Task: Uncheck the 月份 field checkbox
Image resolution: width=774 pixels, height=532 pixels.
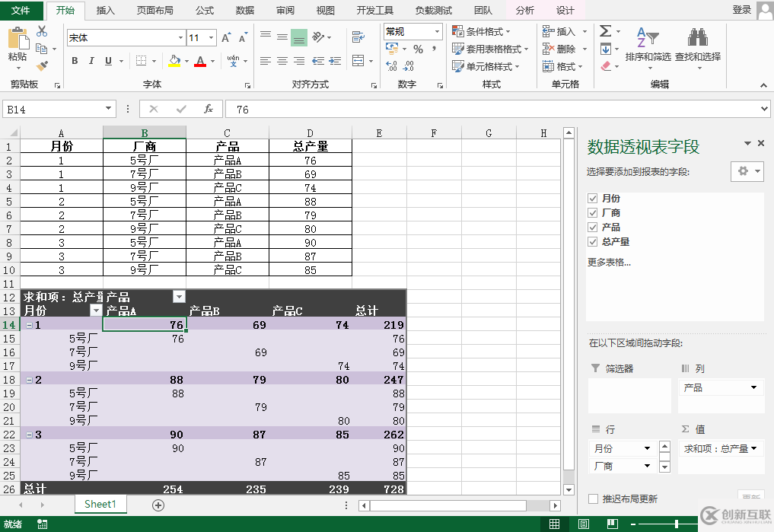Action: click(x=593, y=199)
